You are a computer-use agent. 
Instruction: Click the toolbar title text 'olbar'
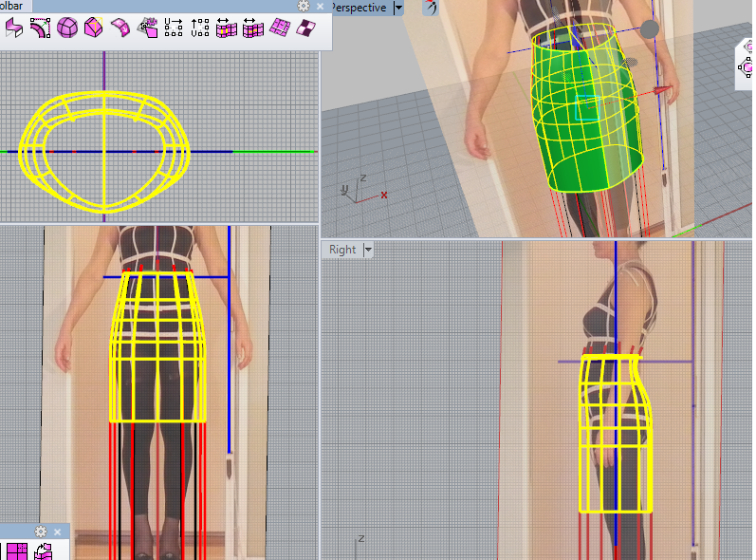pos(11,6)
